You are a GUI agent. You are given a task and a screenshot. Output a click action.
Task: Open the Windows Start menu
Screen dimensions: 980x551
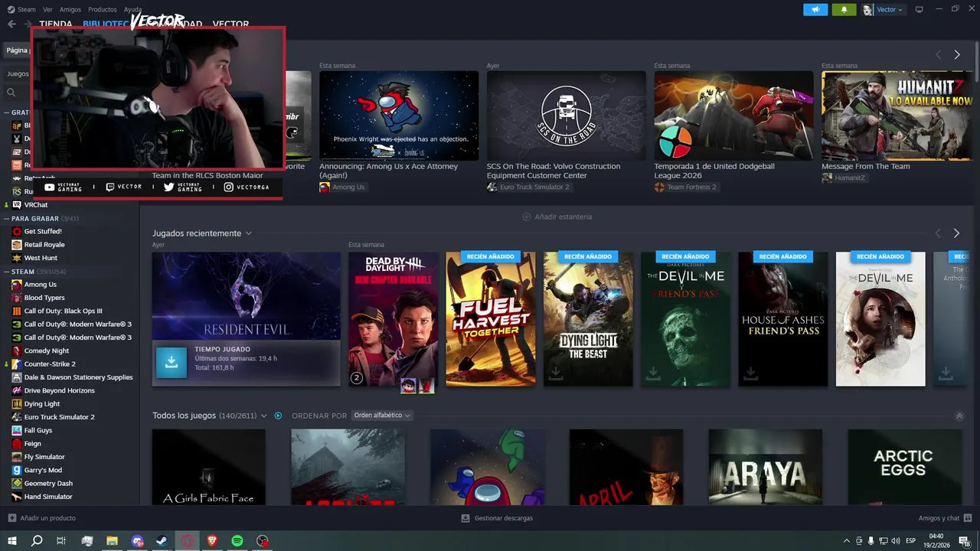pyautogui.click(x=12, y=541)
